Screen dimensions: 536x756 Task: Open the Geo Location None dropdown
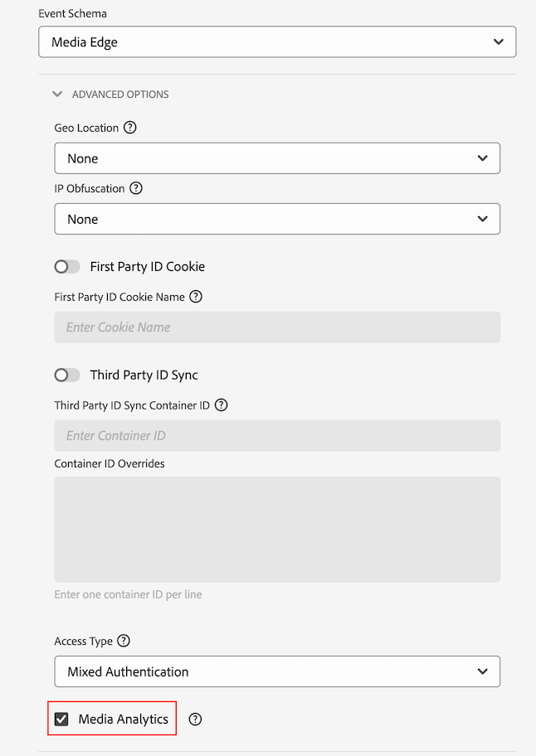coord(277,158)
